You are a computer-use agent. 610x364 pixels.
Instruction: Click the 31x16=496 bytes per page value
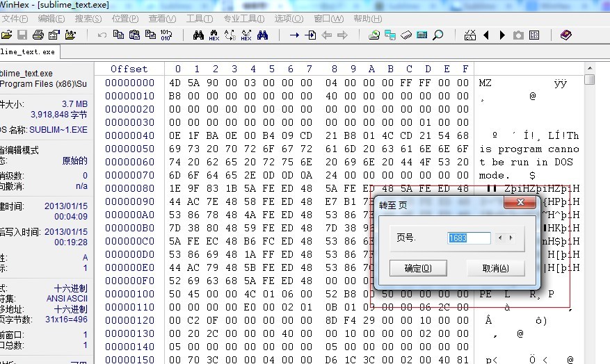67,320
